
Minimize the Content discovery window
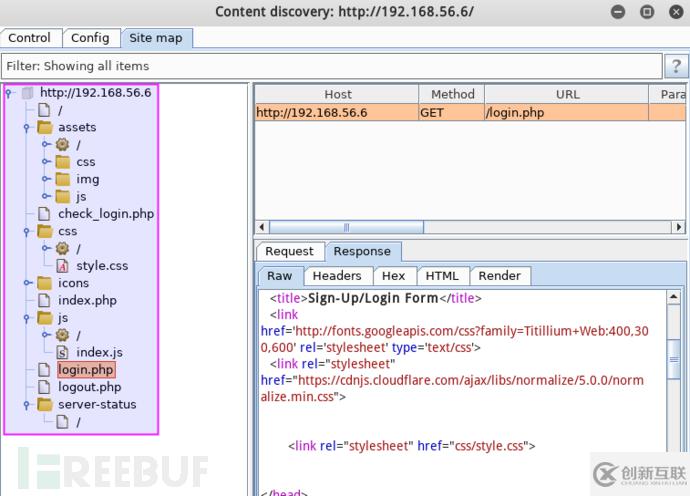tap(618, 12)
